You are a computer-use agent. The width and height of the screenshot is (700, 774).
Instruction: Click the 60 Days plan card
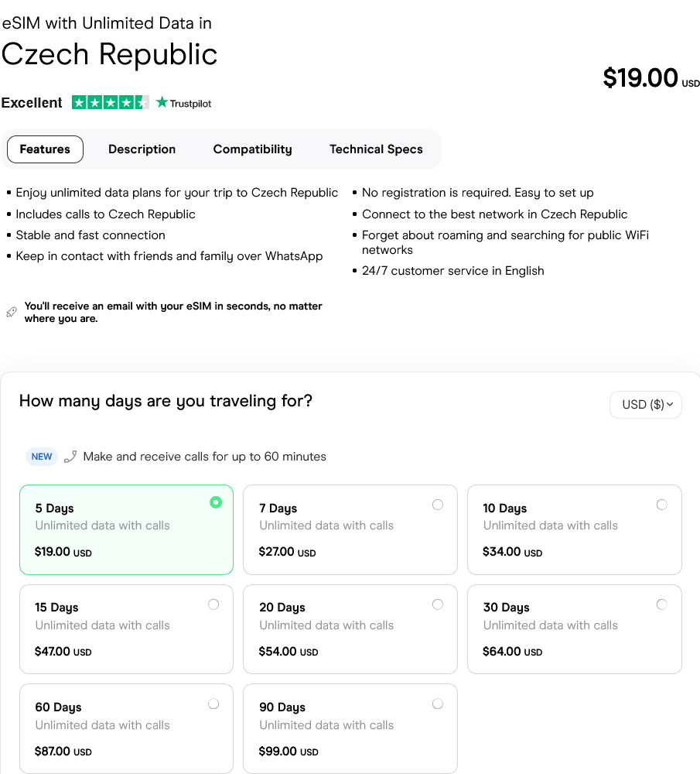(x=126, y=728)
